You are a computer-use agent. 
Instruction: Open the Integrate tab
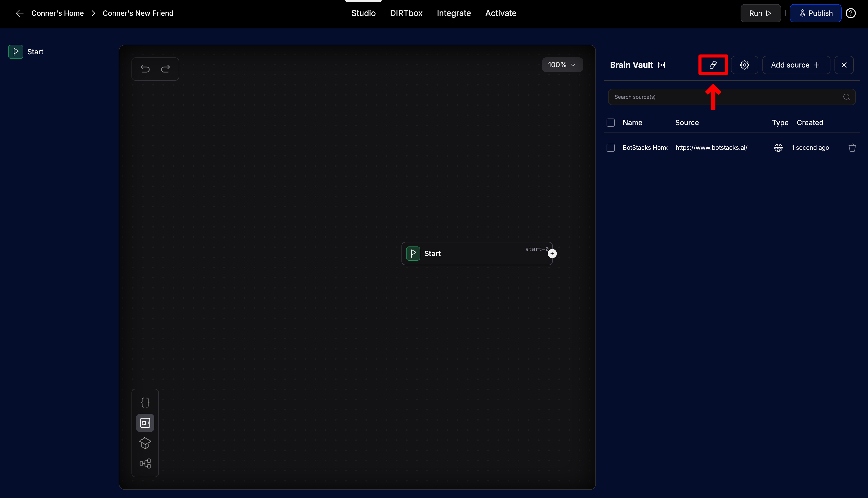[454, 13]
